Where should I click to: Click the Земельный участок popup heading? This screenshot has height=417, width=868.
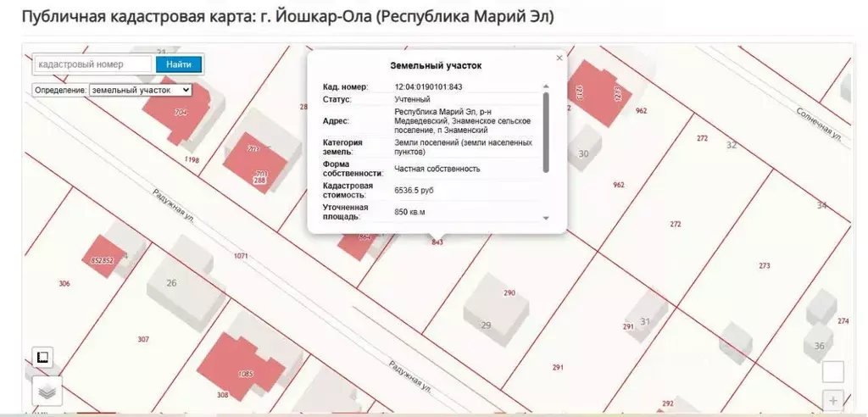click(x=436, y=65)
